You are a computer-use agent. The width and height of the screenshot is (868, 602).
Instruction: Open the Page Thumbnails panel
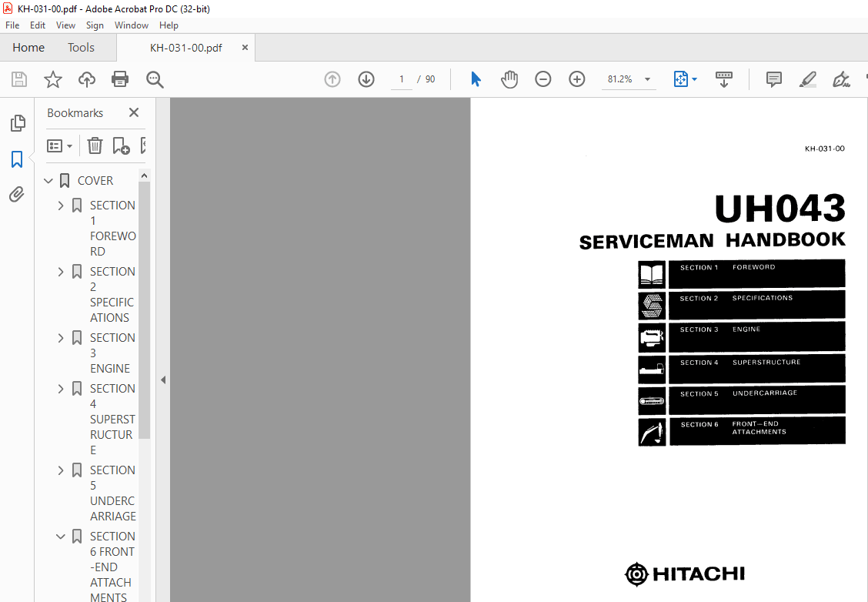(17, 122)
